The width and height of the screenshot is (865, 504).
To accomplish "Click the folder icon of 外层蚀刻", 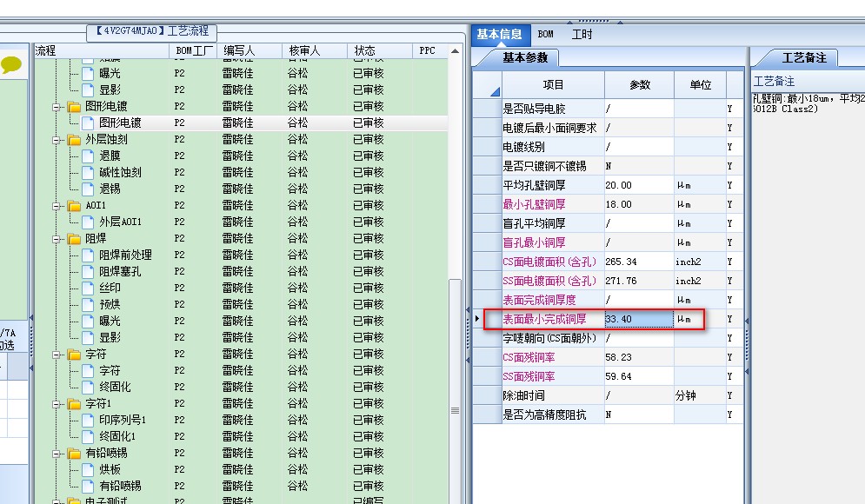I will pos(74,140).
